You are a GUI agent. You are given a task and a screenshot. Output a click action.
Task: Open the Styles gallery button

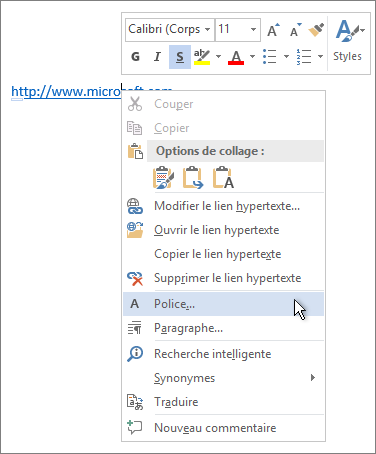pyautogui.click(x=349, y=42)
